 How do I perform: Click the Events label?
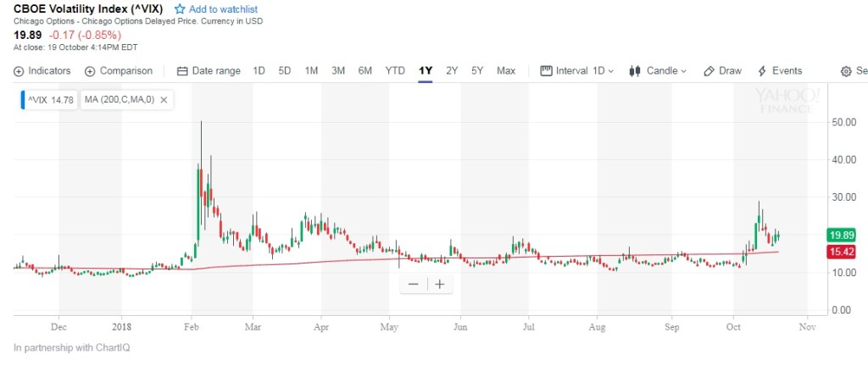coord(787,71)
